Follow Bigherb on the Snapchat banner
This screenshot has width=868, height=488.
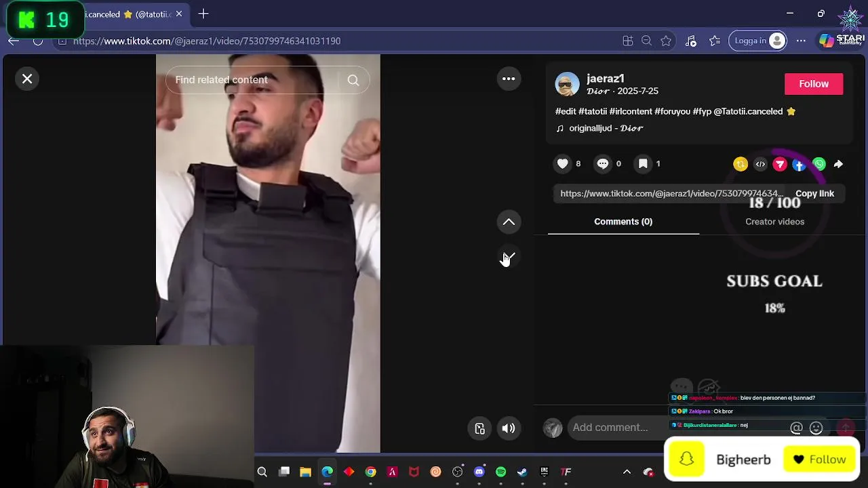[820, 460]
